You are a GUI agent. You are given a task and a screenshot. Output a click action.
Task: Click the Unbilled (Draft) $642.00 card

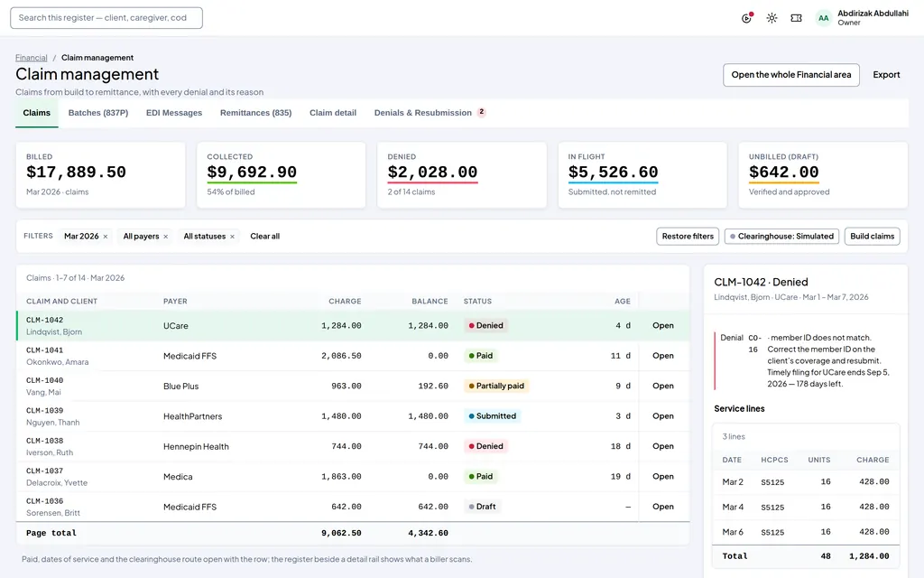pos(823,174)
